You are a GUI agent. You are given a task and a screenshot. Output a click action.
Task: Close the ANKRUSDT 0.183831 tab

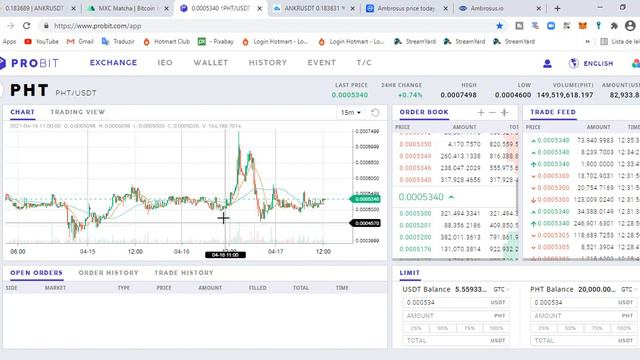[x=353, y=8]
